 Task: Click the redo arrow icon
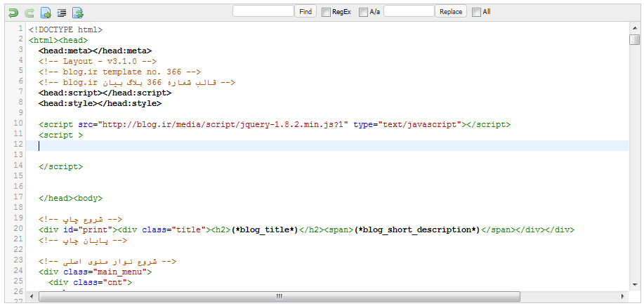(x=29, y=12)
